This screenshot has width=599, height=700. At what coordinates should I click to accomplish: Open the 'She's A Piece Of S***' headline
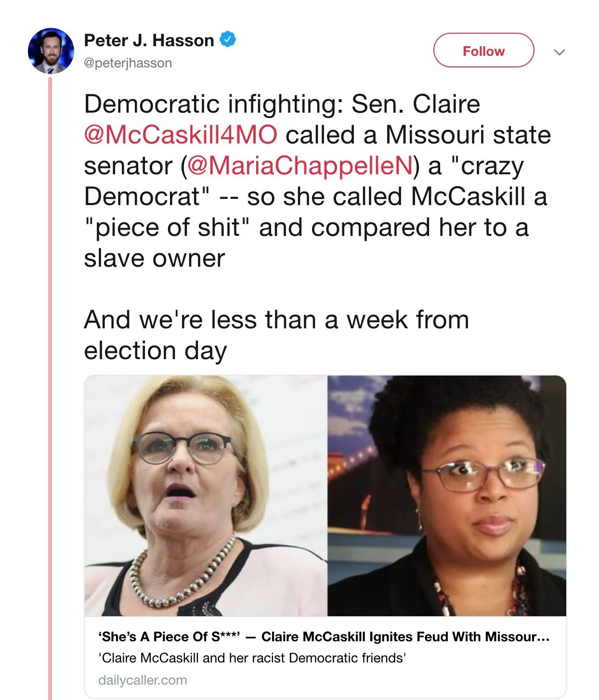[324, 637]
